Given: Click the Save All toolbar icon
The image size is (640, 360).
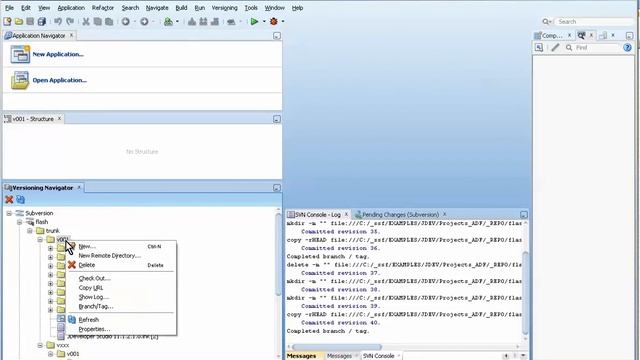Looking at the screenshot, I should click(42, 22).
